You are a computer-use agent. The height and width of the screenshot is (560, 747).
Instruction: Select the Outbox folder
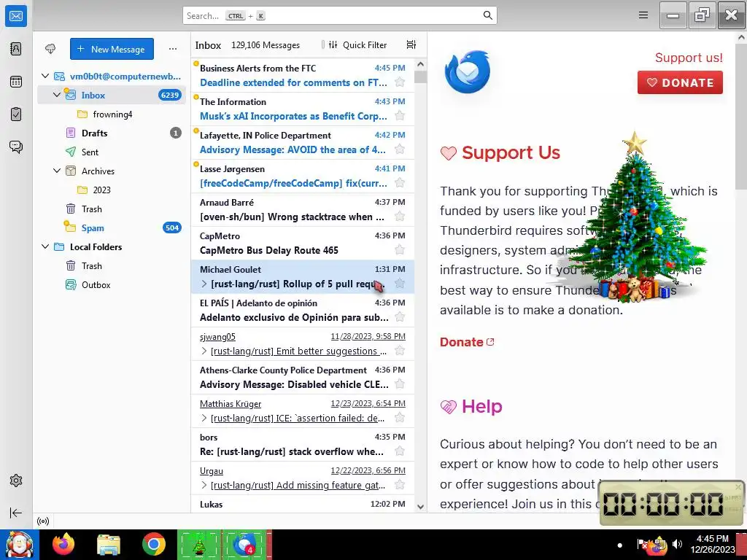tap(112, 285)
